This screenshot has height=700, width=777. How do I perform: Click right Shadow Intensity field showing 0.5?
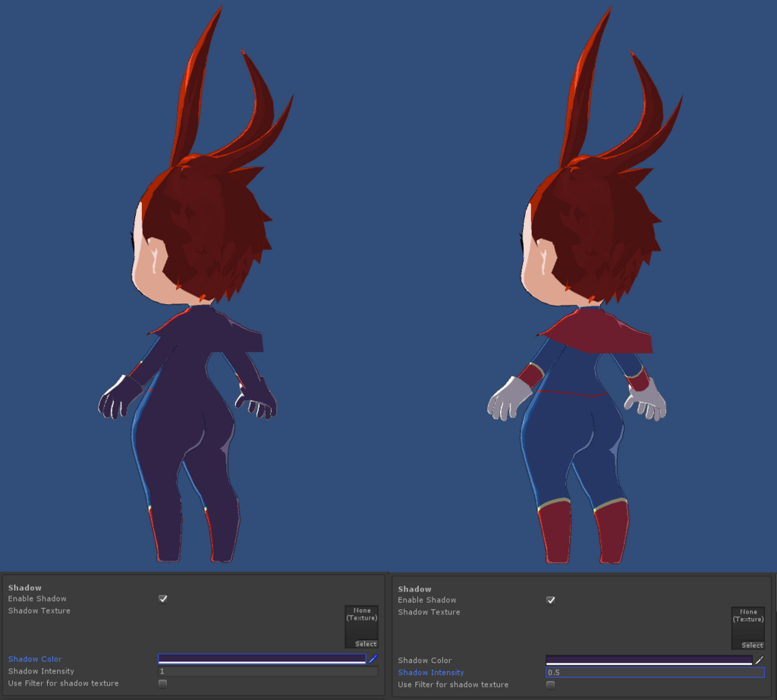coord(655,672)
